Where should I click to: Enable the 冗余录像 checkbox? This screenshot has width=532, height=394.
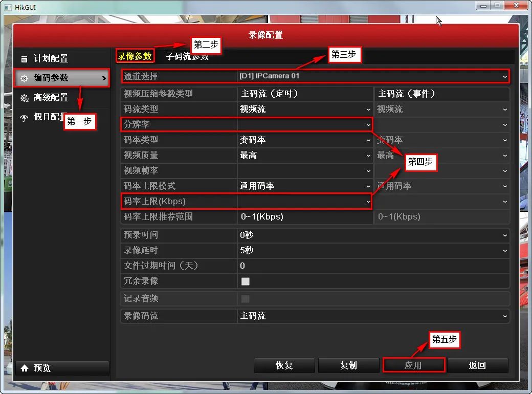coord(246,281)
